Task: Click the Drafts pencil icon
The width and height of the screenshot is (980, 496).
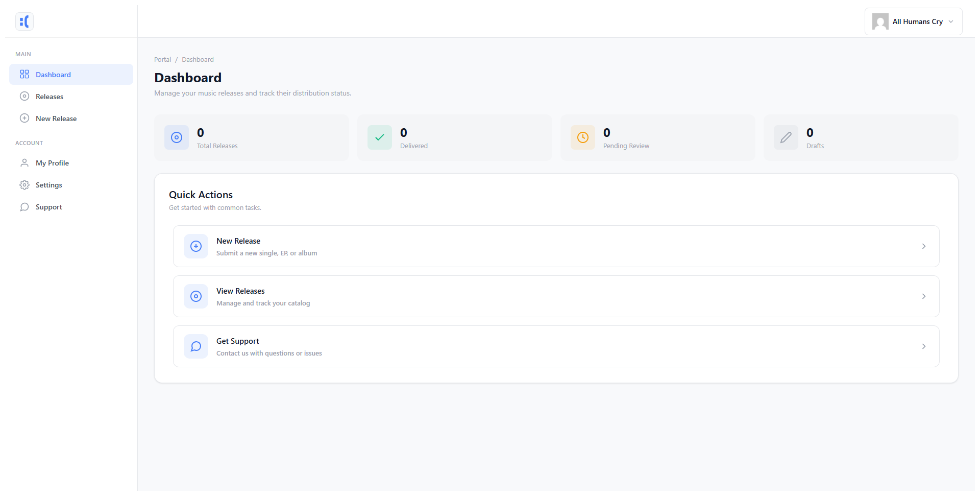Action: (x=786, y=137)
